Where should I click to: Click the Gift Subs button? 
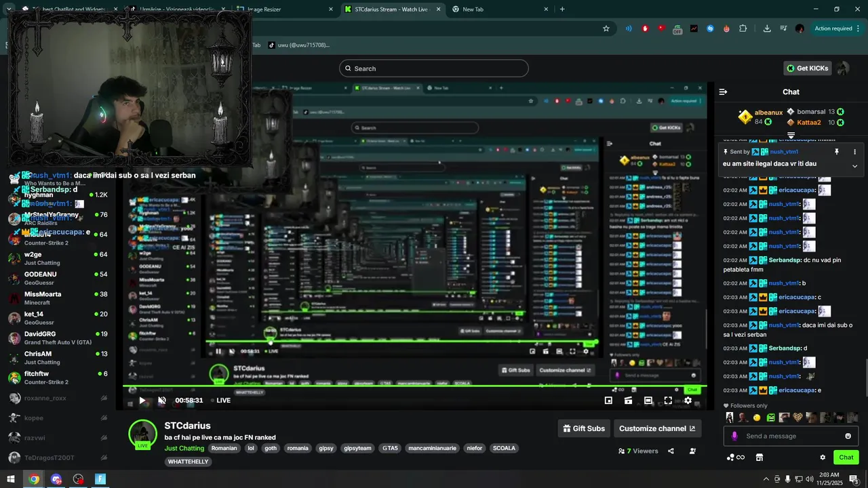[583, 428]
